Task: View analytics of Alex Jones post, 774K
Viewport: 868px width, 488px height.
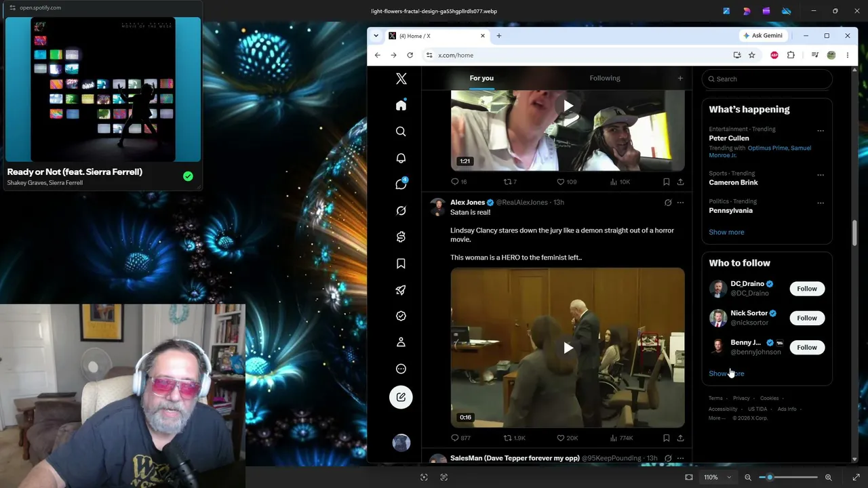Action: pos(621,438)
